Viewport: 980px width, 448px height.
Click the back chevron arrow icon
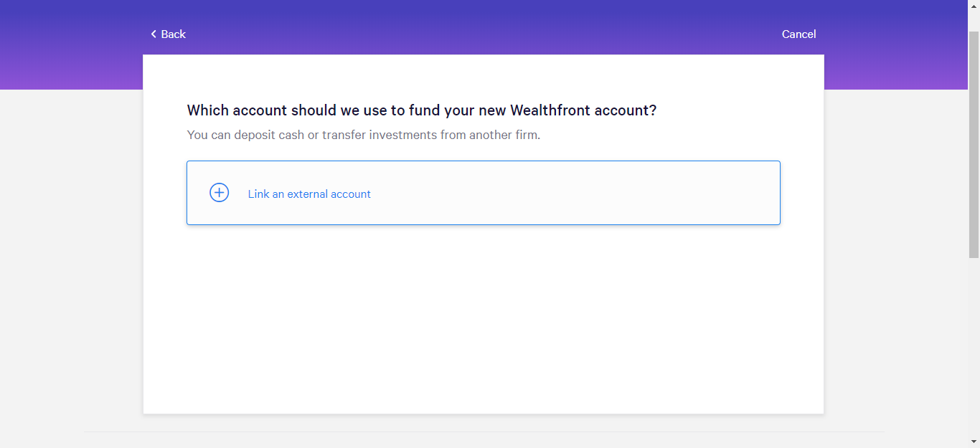click(154, 34)
